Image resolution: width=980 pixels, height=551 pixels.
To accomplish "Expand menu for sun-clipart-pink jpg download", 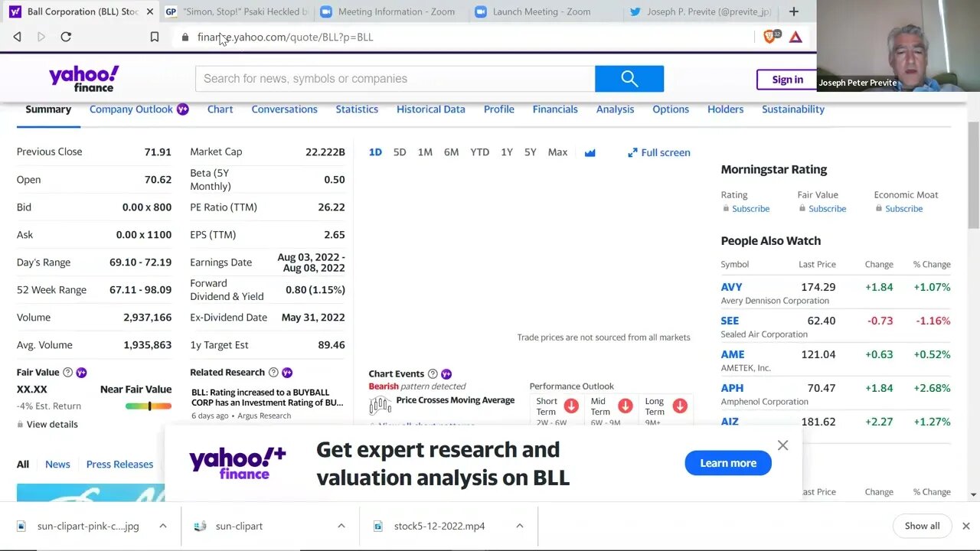I will click(163, 526).
